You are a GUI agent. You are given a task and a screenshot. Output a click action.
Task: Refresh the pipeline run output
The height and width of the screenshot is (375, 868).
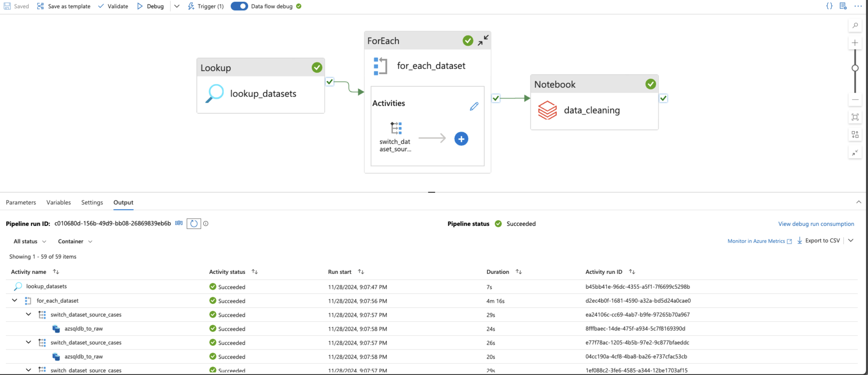pyautogui.click(x=193, y=224)
